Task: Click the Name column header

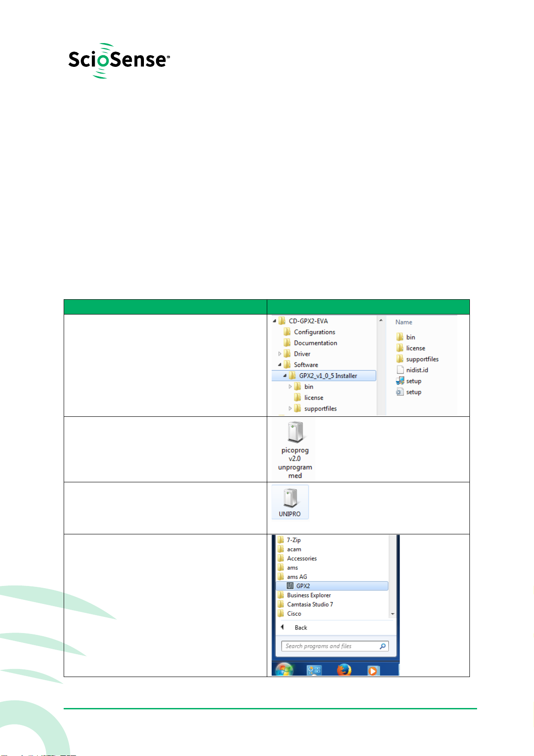Action: click(404, 322)
